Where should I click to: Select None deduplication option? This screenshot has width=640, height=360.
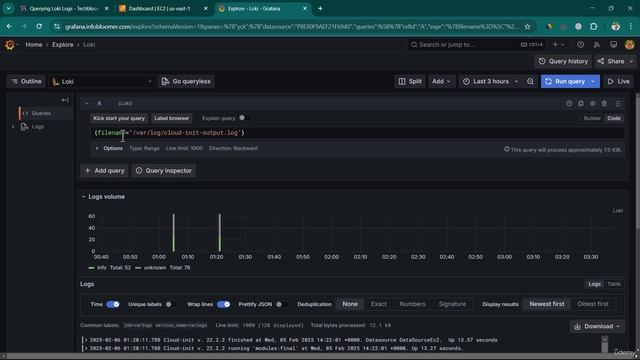pos(350,304)
